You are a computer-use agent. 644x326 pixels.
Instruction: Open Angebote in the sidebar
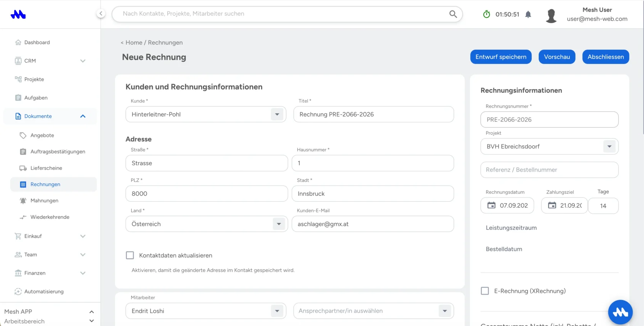point(42,136)
